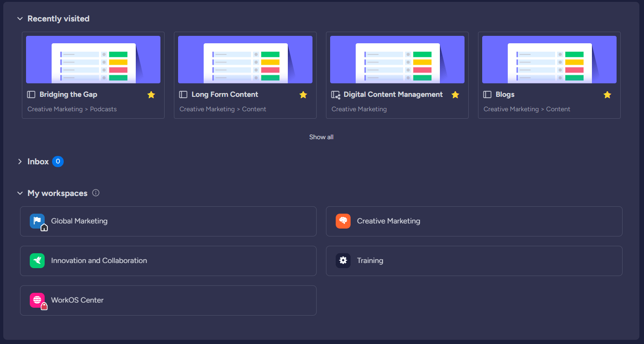Screen dimensions: 644x344
Task: Open the Global Marketing workspace
Action: tap(168, 221)
